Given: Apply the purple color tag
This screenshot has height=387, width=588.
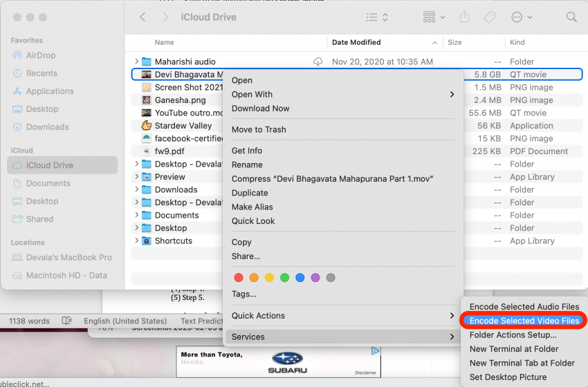Looking at the screenshot, I should [315, 278].
